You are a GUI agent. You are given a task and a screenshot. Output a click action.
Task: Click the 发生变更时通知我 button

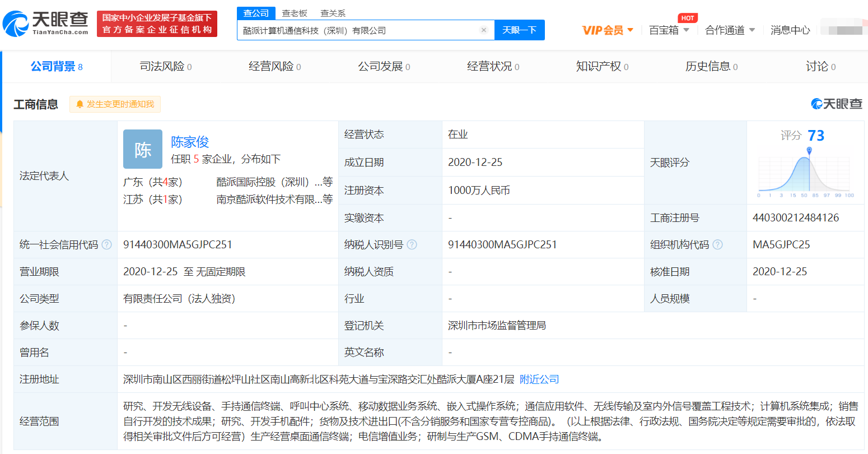pyautogui.click(x=115, y=104)
